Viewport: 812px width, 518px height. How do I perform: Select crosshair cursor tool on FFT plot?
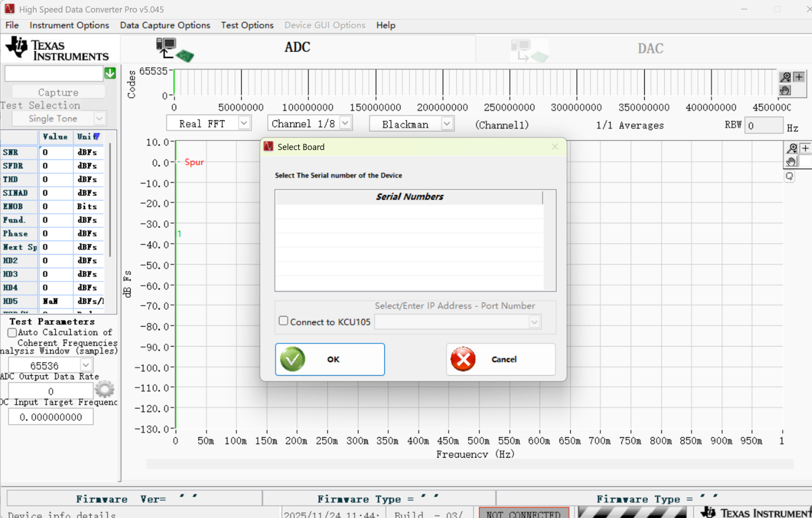[x=805, y=148]
